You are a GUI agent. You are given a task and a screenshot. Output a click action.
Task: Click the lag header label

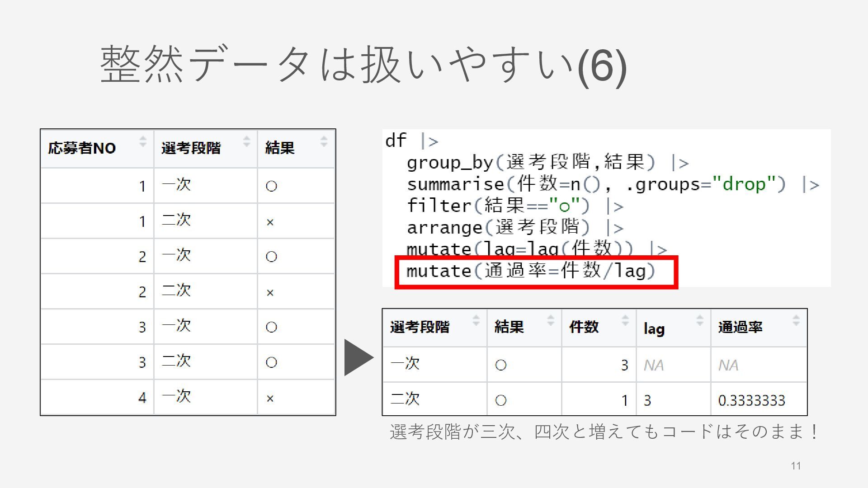tap(654, 328)
